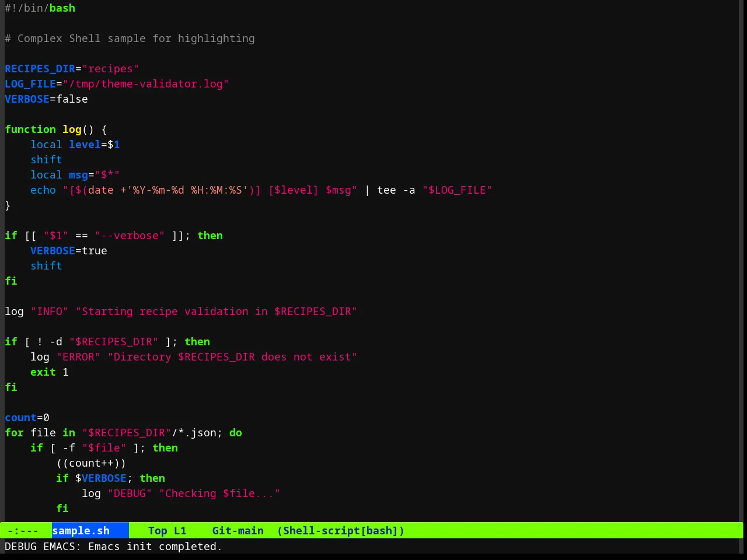
Task: Click VERBOSE=true assignment
Action: tap(69, 251)
